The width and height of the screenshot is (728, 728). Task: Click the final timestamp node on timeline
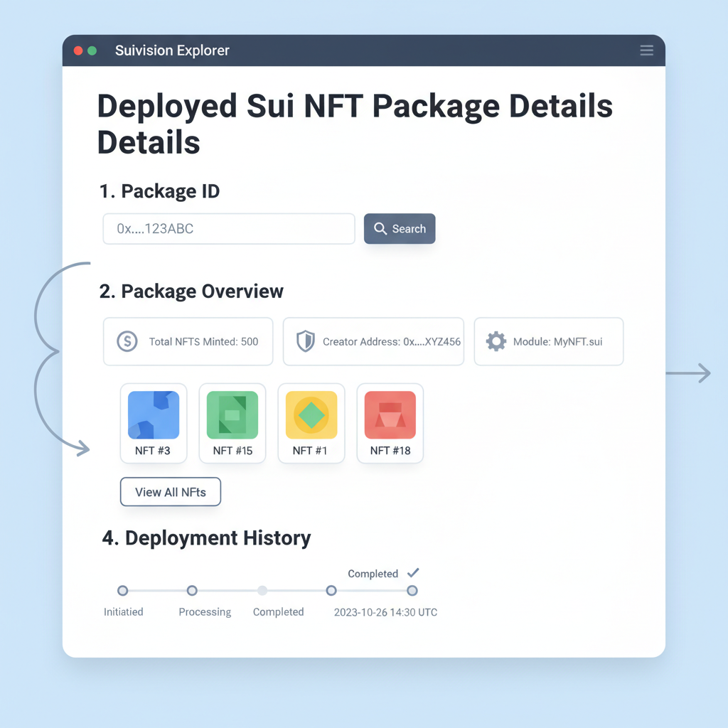coord(412,590)
